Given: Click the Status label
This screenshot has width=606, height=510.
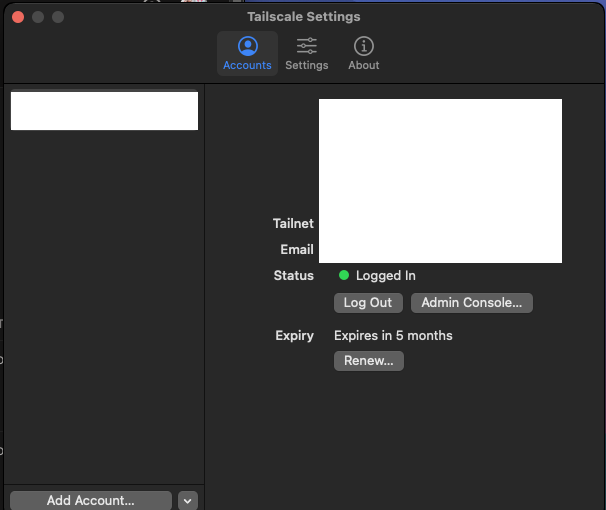Looking at the screenshot, I should (x=294, y=275).
